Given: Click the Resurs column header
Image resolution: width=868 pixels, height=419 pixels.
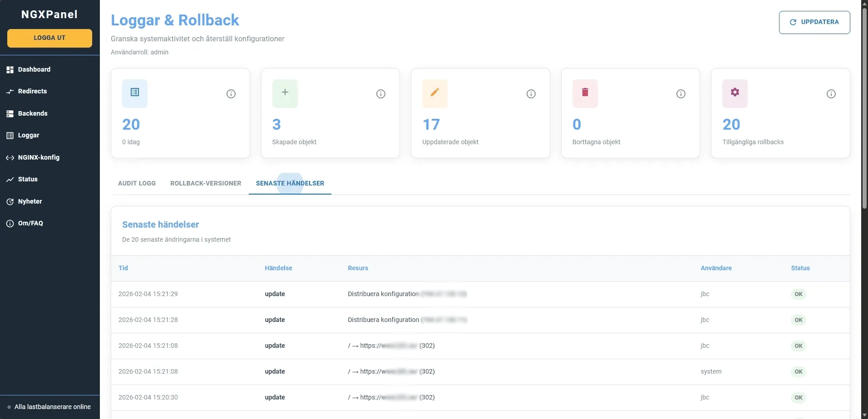Looking at the screenshot, I should (358, 268).
